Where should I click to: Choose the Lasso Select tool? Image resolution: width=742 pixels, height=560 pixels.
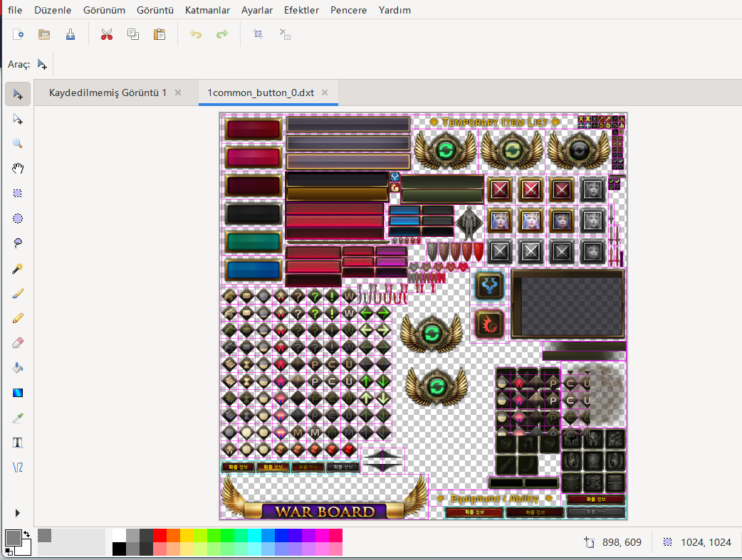(18, 243)
